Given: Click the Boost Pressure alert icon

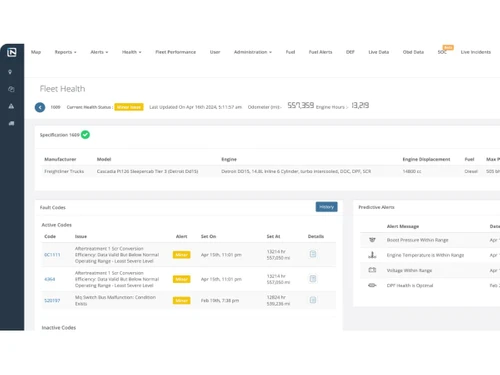Looking at the screenshot, I should coord(372,240).
